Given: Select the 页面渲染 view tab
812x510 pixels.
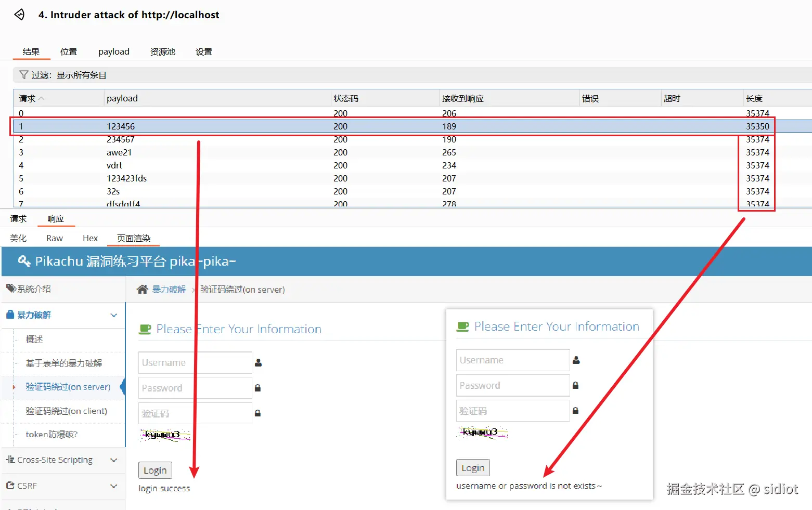Looking at the screenshot, I should point(134,238).
